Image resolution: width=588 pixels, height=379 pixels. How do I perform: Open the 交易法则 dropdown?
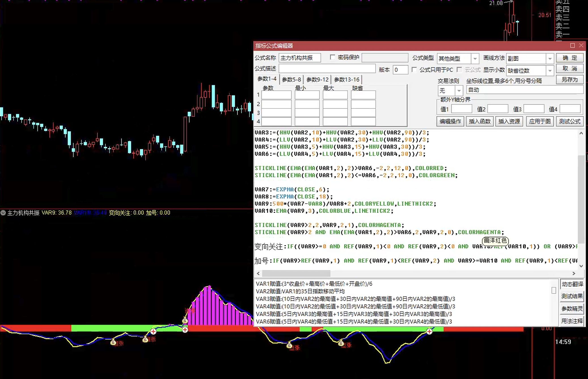[x=459, y=91]
